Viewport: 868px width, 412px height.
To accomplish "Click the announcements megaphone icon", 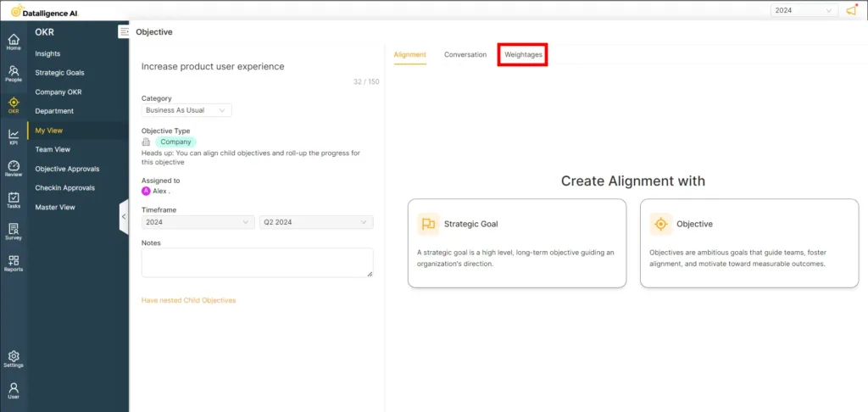I will (851, 10).
